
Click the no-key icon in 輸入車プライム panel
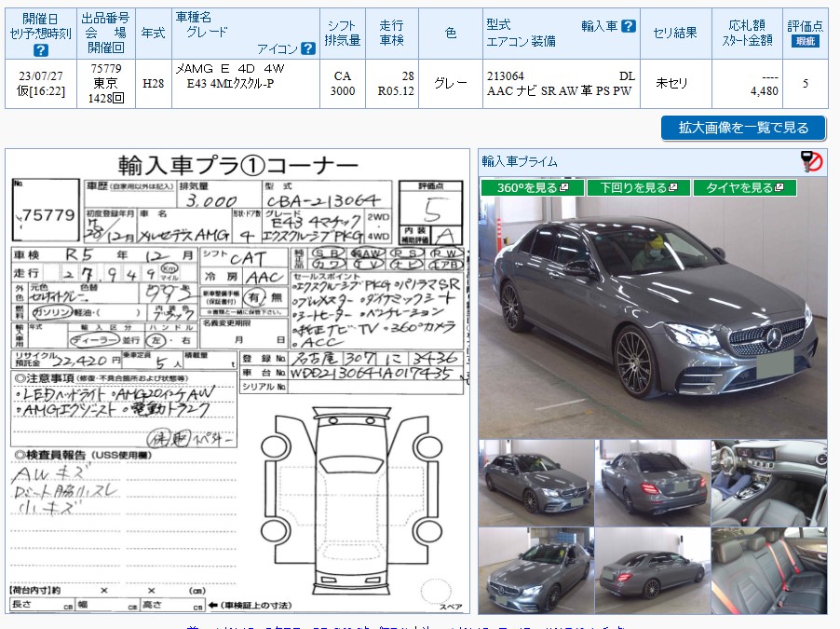pyautogui.click(x=811, y=161)
